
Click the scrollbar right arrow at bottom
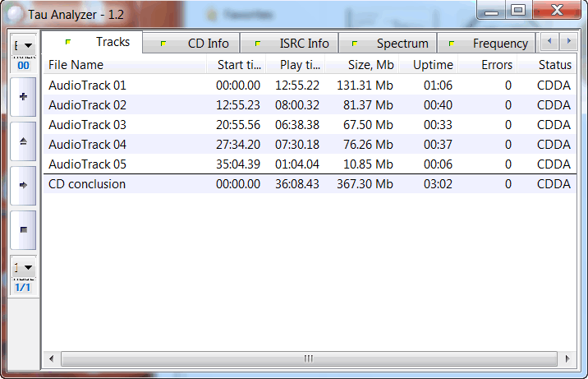[x=567, y=358]
